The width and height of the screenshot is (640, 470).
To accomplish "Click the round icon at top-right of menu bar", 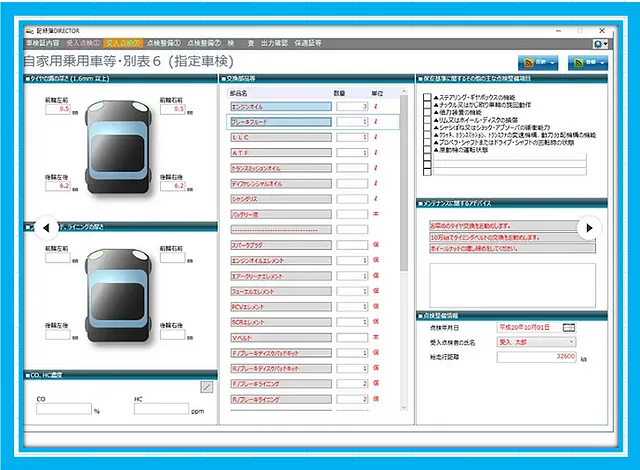I will point(599,44).
